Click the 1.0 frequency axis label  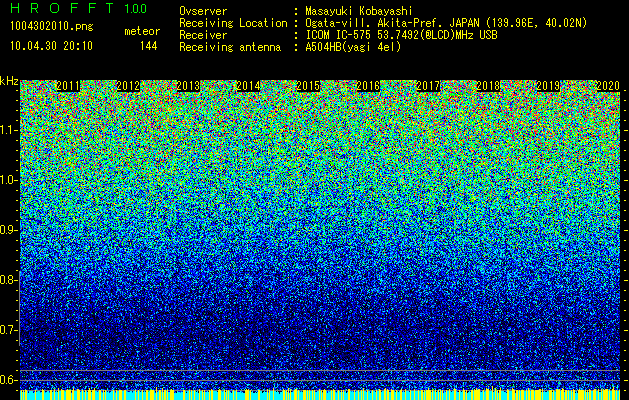[9, 180]
